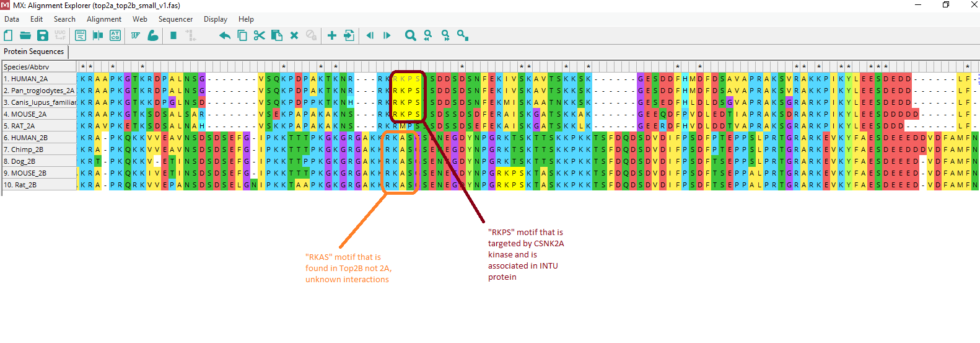The width and height of the screenshot is (980, 343).
Task: Click the undo arrow icon
Action: tap(224, 36)
